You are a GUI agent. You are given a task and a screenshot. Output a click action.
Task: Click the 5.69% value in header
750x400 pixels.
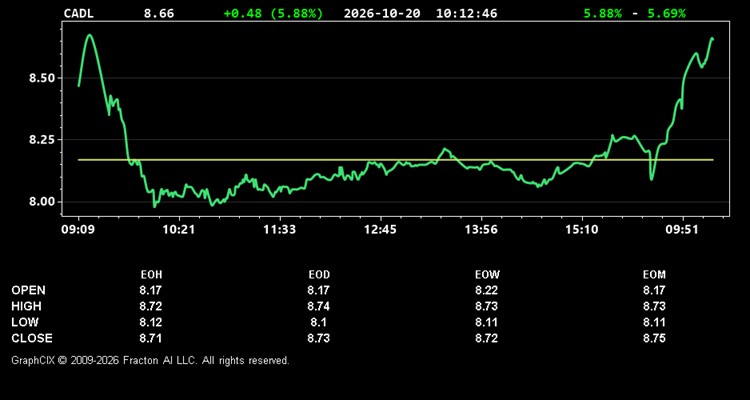click(666, 13)
